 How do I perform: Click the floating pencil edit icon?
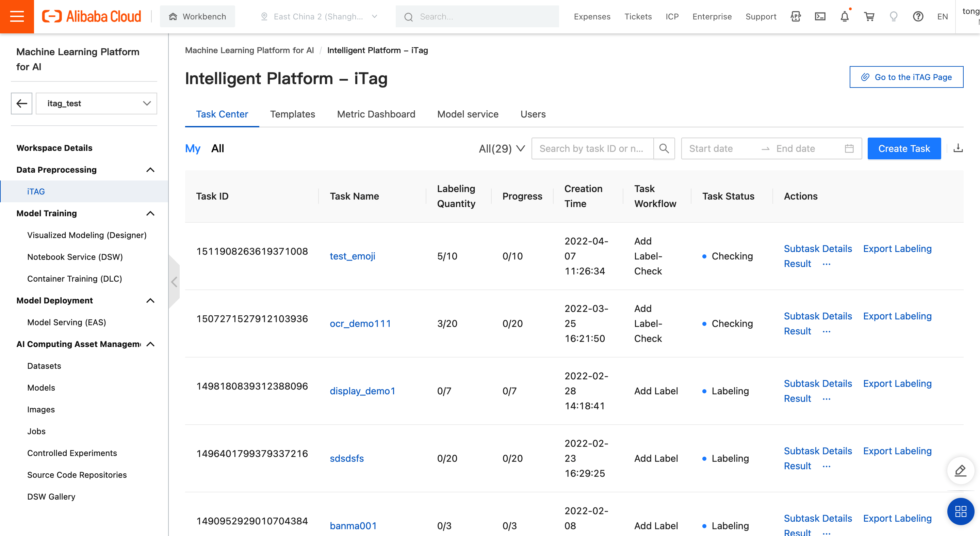960,471
